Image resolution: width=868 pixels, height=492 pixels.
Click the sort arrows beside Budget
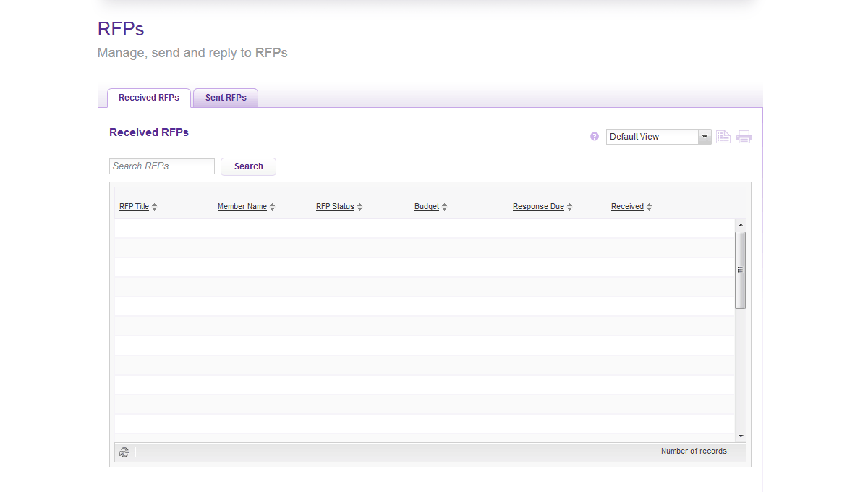coord(445,207)
